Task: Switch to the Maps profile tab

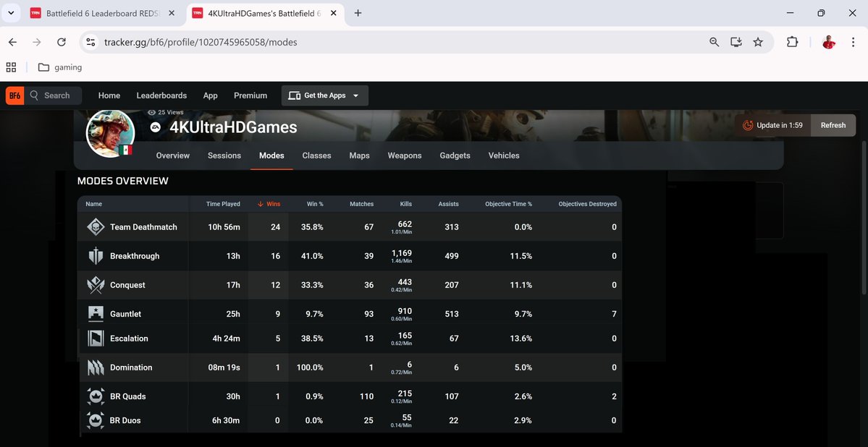Action: tap(359, 156)
